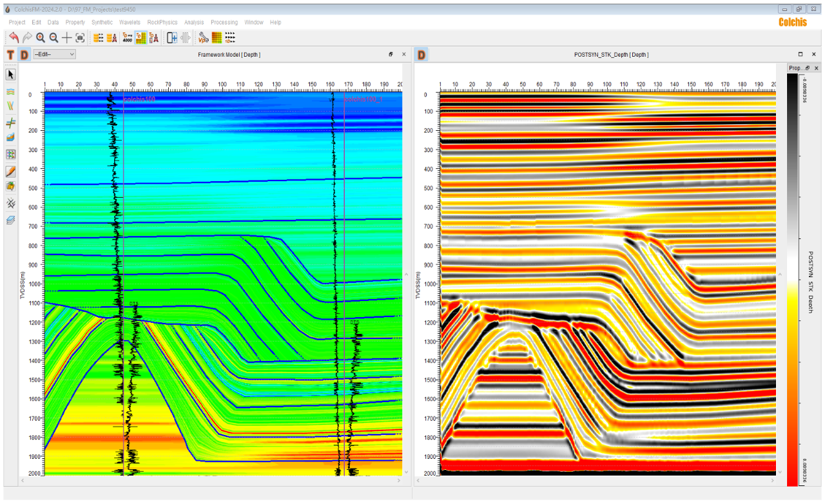
Task: Select the arrow pointer tool in sidebar
Action: [11, 75]
